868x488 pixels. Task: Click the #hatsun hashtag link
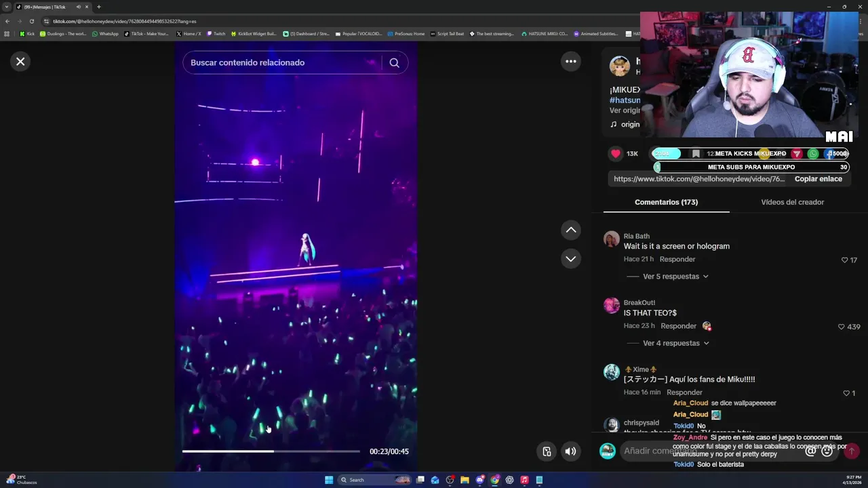625,100
